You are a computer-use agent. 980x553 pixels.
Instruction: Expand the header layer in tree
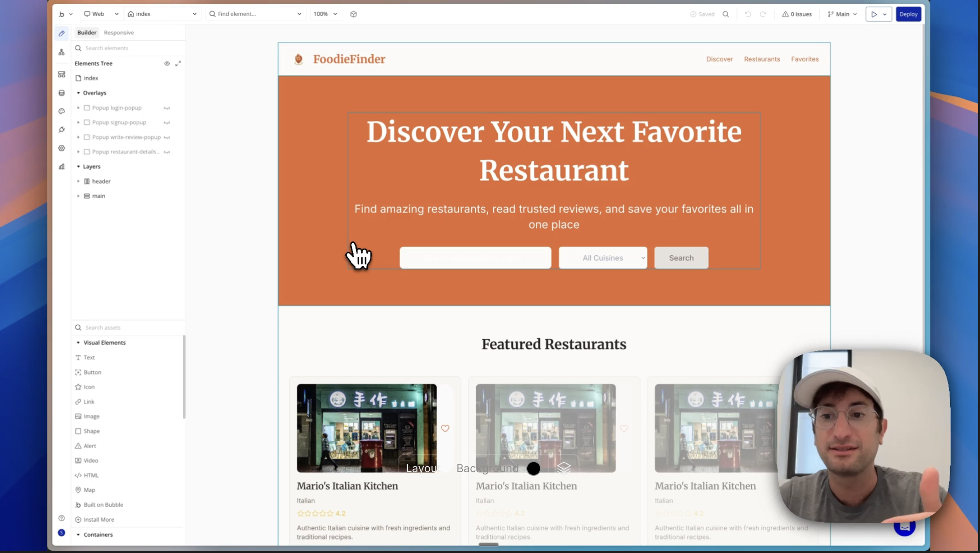coord(79,181)
